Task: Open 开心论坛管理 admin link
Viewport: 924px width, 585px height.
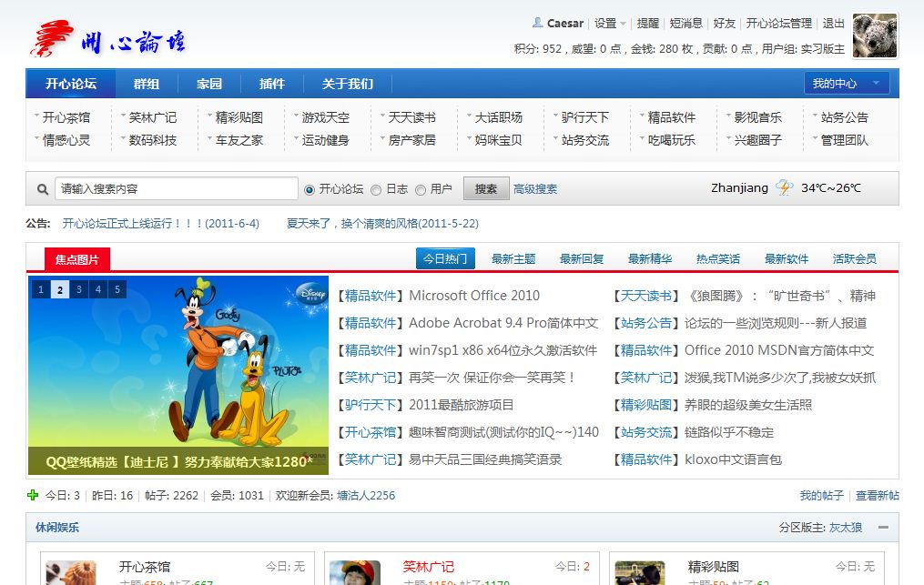Action: click(x=779, y=24)
